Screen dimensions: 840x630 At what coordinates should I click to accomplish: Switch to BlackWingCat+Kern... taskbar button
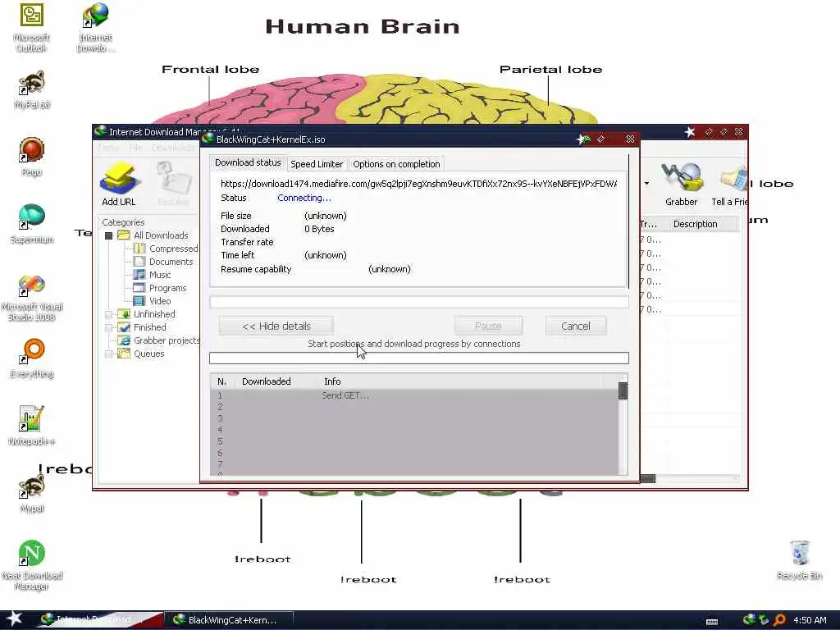(x=231, y=620)
